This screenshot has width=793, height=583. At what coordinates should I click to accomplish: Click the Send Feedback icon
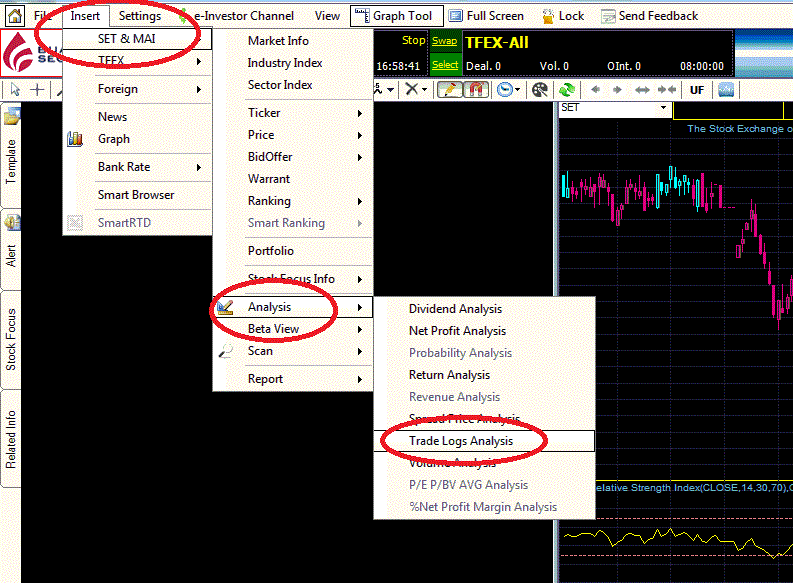point(608,17)
